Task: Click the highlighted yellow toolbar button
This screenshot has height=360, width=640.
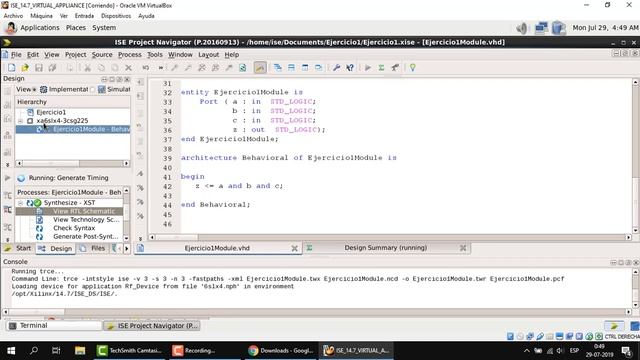Action: (x=260, y=68)
